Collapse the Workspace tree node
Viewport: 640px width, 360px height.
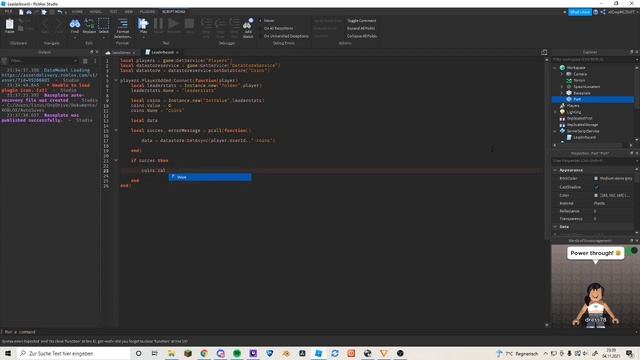tap(555, 68)
